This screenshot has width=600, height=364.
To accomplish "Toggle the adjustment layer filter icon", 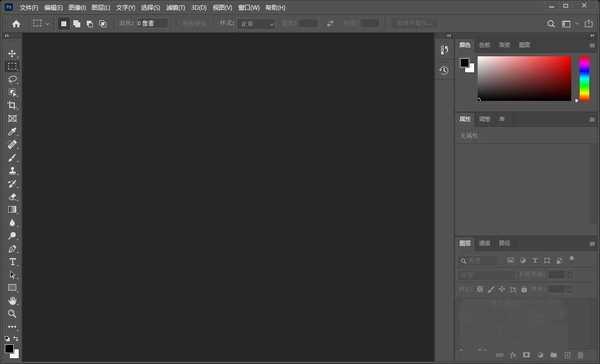I will click(523, 261).
